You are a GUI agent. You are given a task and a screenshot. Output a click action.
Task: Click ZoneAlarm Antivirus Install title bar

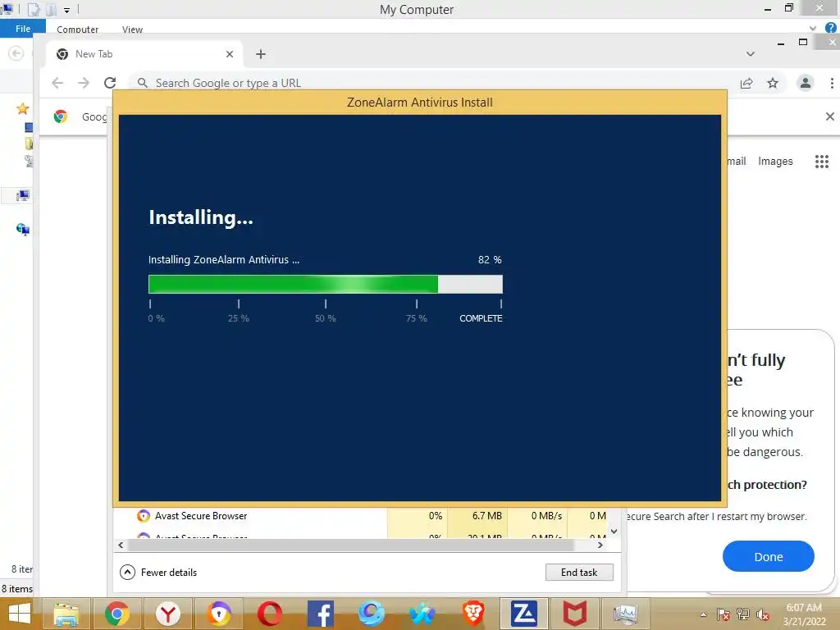[x=419, y=103]
